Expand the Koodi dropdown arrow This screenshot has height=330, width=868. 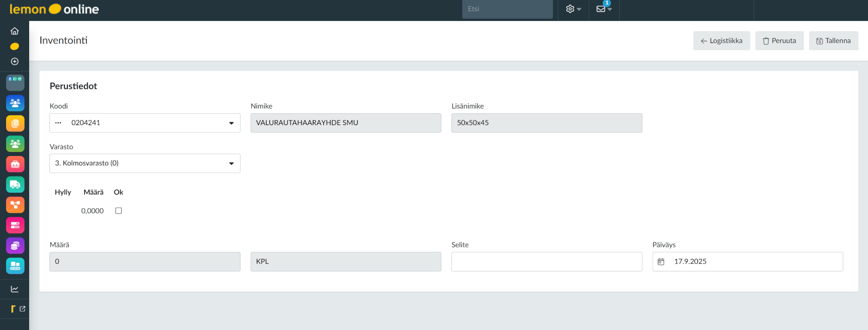(x=231, y=123)
